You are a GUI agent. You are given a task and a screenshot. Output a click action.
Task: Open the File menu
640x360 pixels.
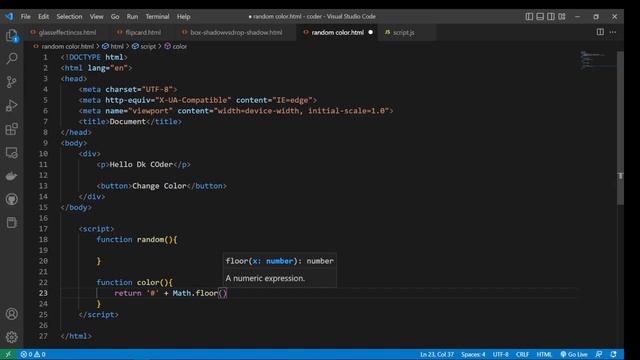[26, 16]
